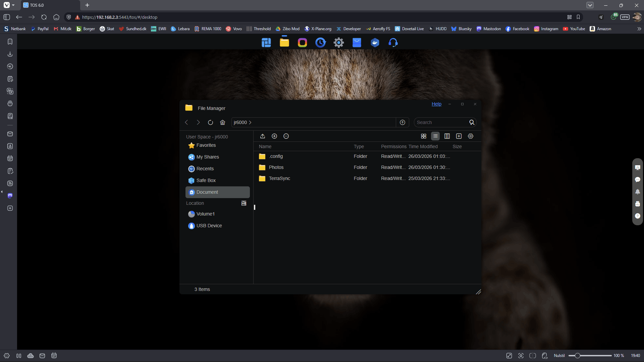Click the Help link in File Manager
644x362 pixels.
point(436,104)
